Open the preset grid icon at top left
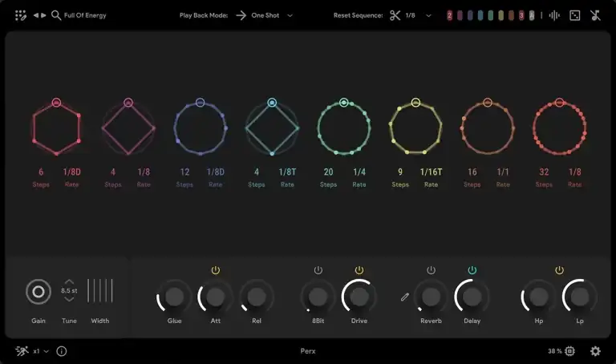Image resolution: width=616 pixels, height=364 pixels. [20, 15]
